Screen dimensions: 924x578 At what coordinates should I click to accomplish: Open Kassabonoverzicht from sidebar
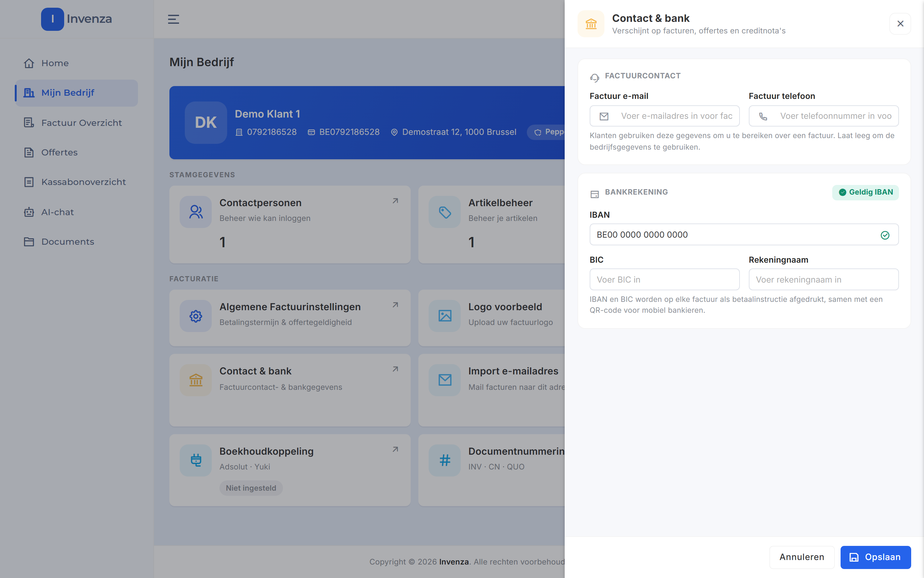click(x=76, y=182)
